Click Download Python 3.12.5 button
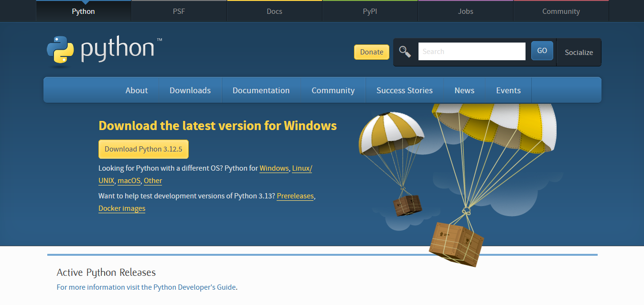The width and height of the screenshot is (644, 305). [143, 149]
